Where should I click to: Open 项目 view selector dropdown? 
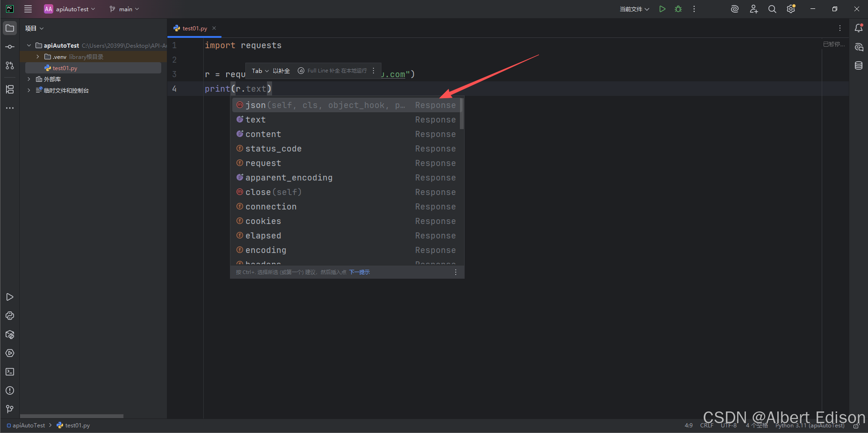[35, 28]
